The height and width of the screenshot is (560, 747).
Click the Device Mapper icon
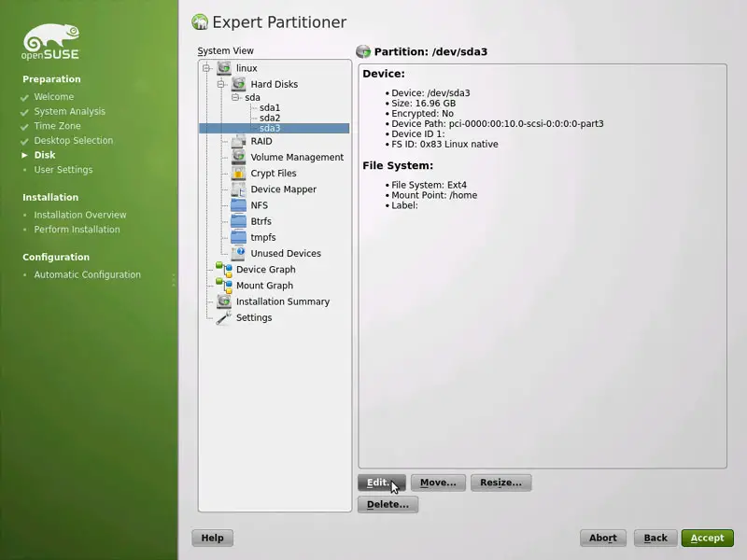click(x=238, y=189)
